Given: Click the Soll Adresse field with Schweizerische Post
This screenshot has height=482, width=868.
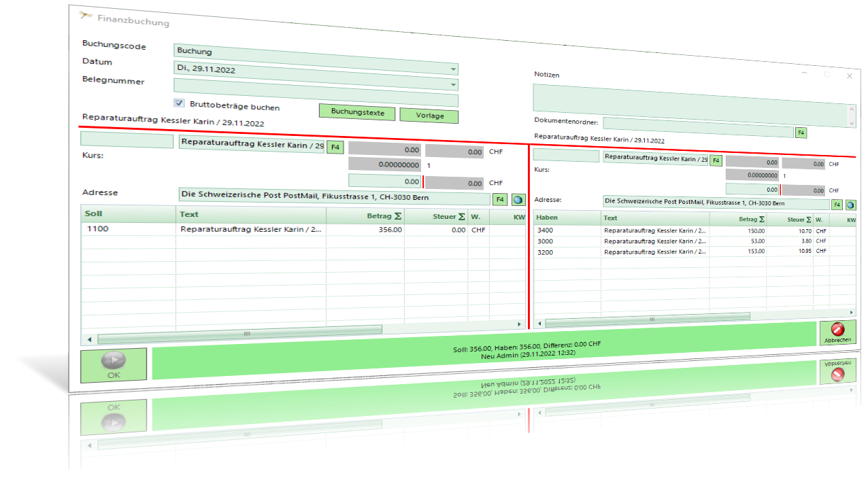Looking at the screenshot, I should click(334, 196).
